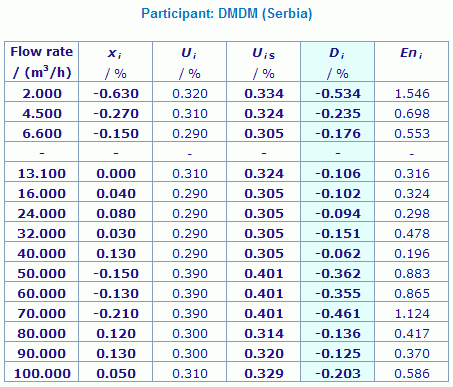This screenshot has width=453, height=387.
Task: Select En value 1.546
Action: (412, 94)
